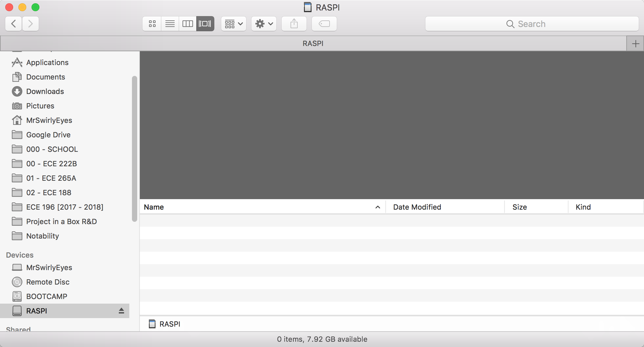Open the Google Drive folder

click(48, 135)
